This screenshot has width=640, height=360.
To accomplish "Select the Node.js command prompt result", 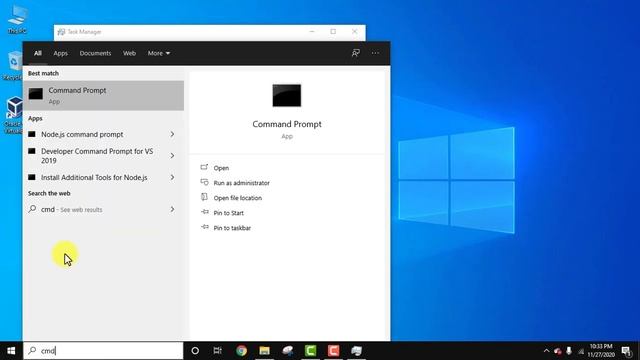I will pos(82,134).
